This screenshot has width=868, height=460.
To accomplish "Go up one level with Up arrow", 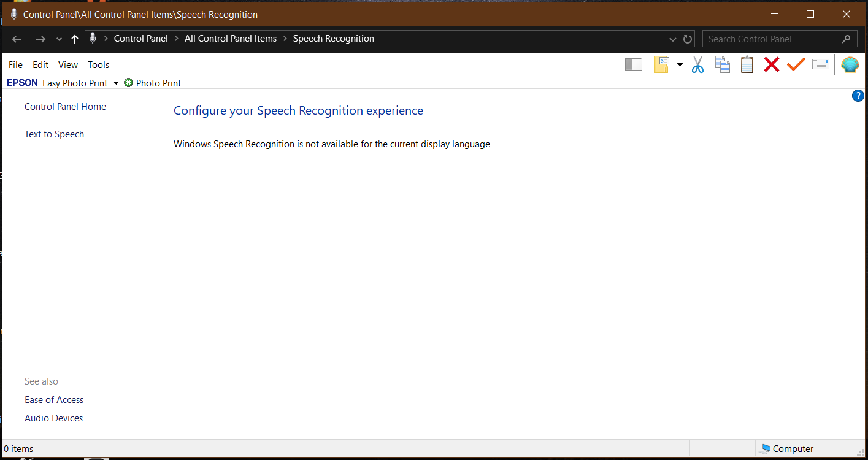I will 75,39.
